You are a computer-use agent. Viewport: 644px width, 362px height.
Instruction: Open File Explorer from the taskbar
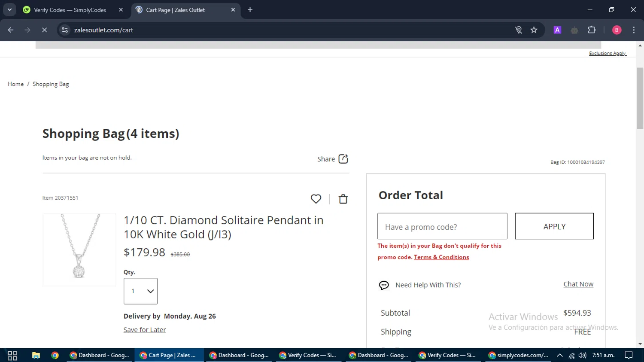[36, 356]
